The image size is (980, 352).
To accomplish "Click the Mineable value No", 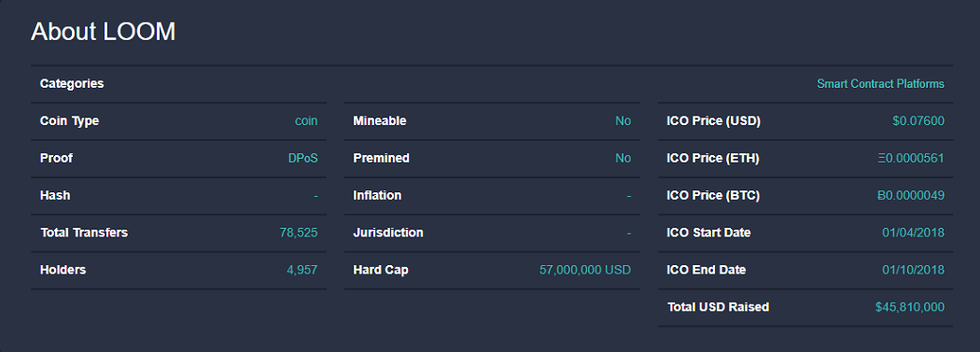I will coord(623,120).
